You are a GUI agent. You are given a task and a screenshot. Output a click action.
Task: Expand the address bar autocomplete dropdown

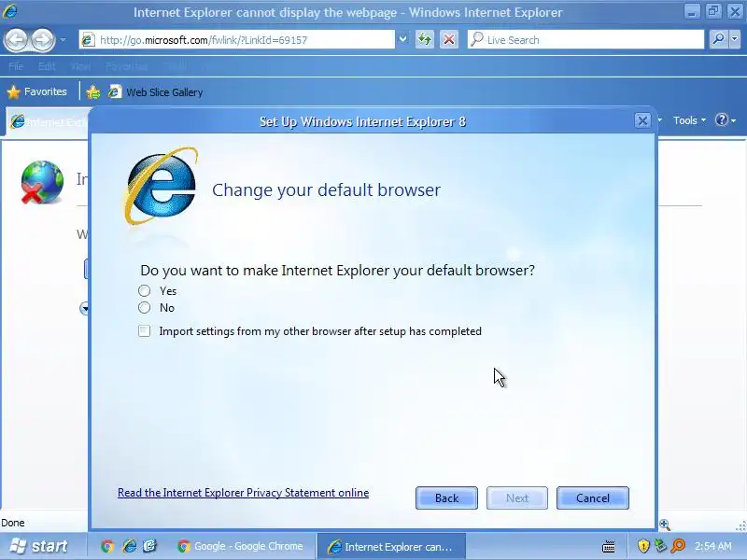(x=403, y=39)
